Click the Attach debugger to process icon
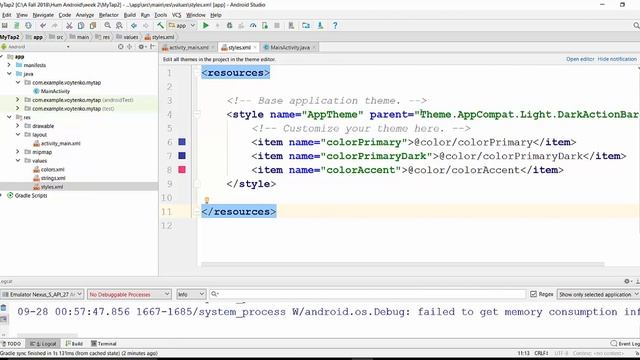This screenshot has width=640, height=360. [x=265, y=26]
